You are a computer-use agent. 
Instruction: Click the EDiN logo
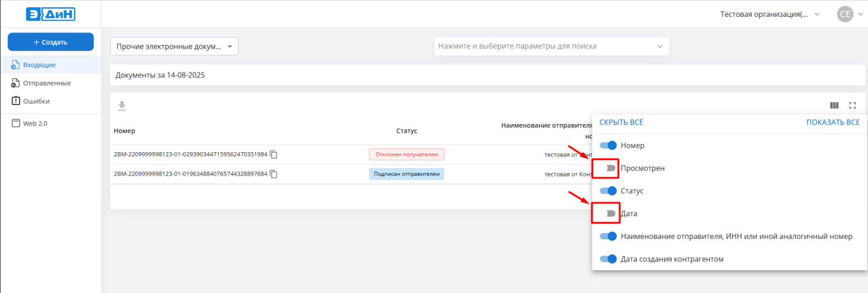(50, 14)
